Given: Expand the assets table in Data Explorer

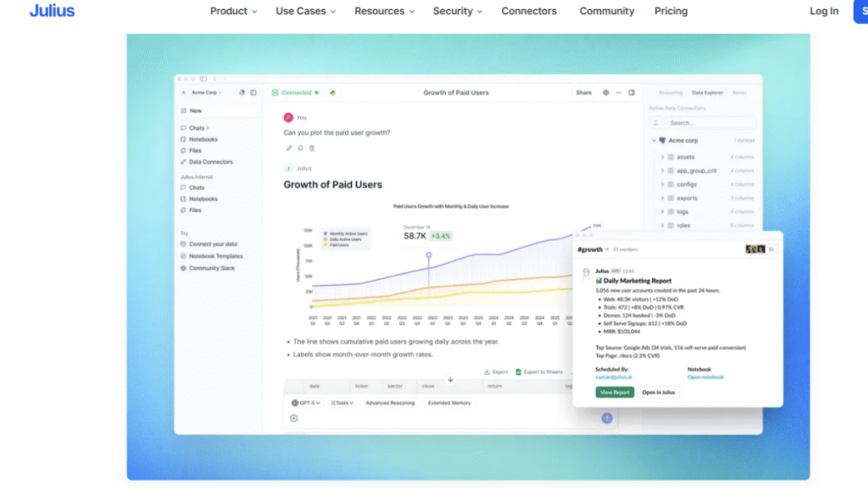Looking at the screenshot, I should [x=662, y=158].
